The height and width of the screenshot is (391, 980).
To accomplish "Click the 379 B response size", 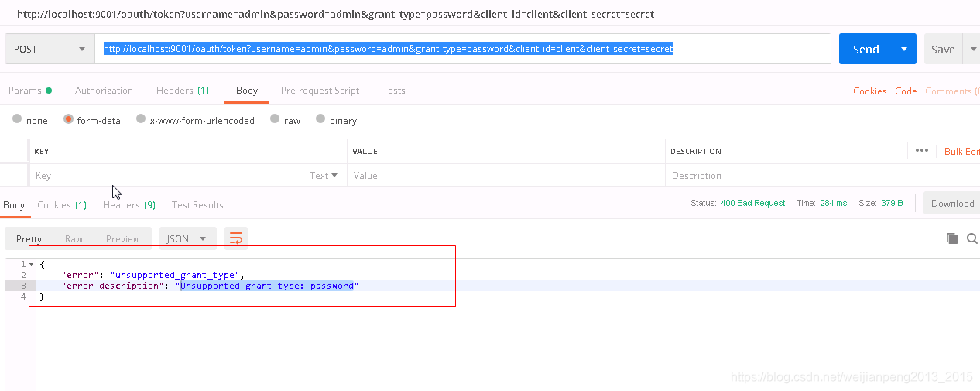I will pos(892,203).
